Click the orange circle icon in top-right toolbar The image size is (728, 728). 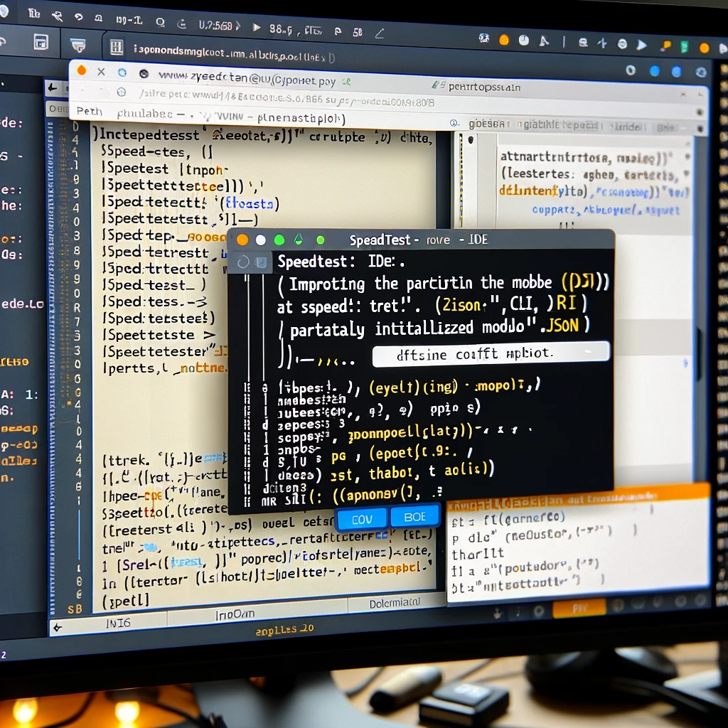(x=504, y=40)
